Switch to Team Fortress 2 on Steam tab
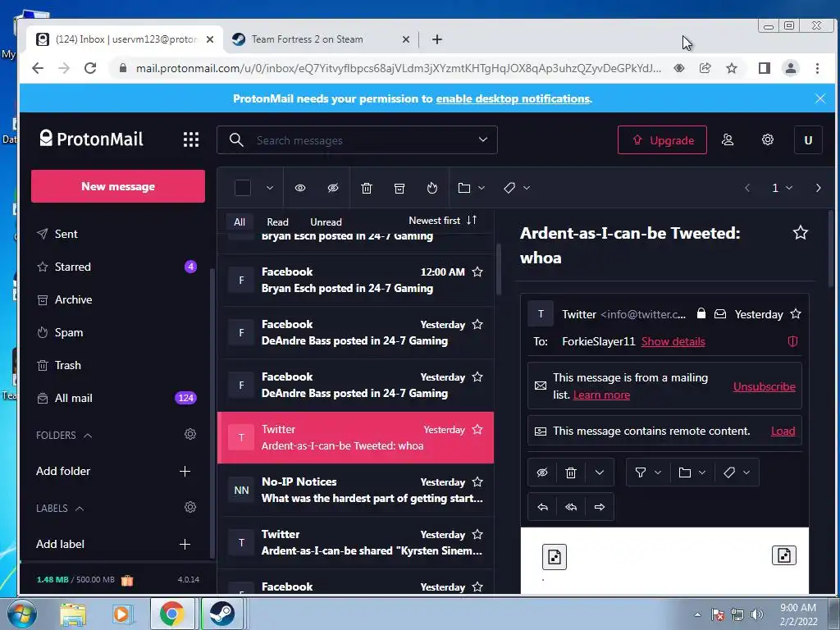The image size is (840, 630). [x=321, y=39]
